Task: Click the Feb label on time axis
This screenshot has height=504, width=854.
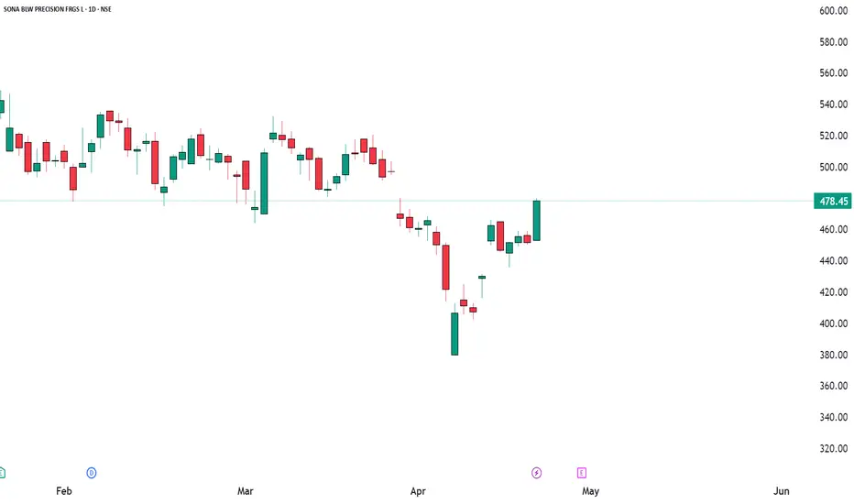Action: pos(64,491)
